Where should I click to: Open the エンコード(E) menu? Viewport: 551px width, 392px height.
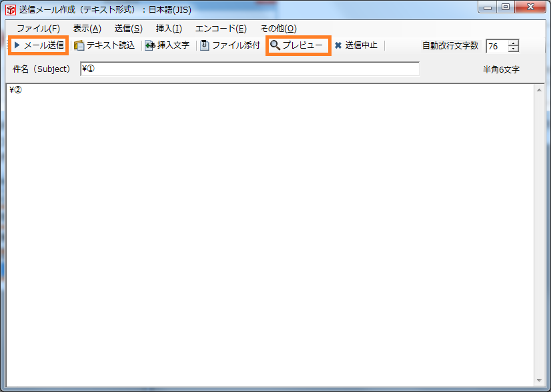click(x=221, y=29)
